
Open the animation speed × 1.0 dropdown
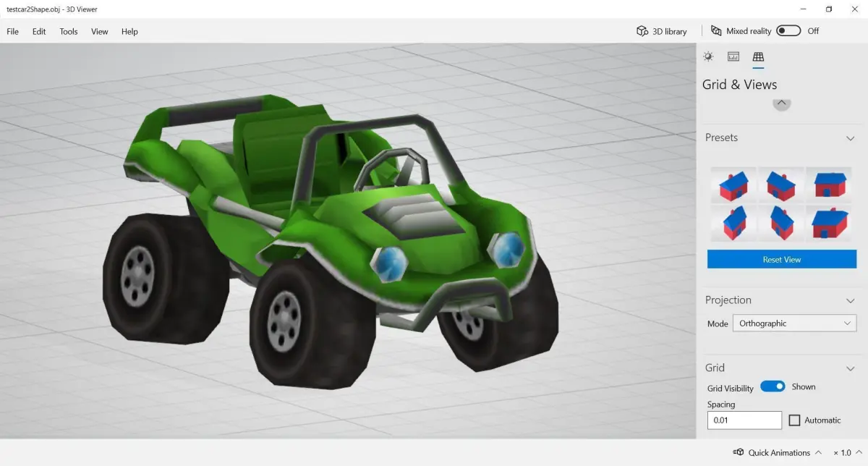[x=847, y=453]
